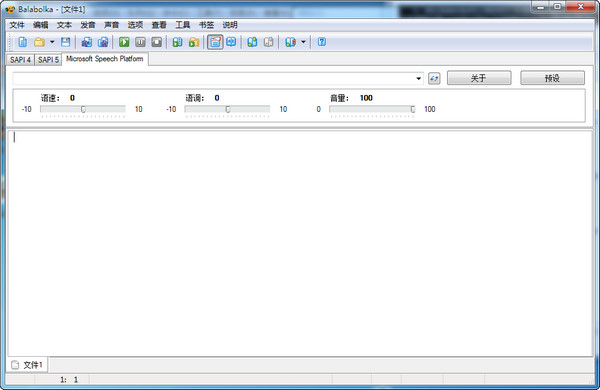Open help with the question mark icon
Viewport: 600px width, 390px height.
pos(322,42)
